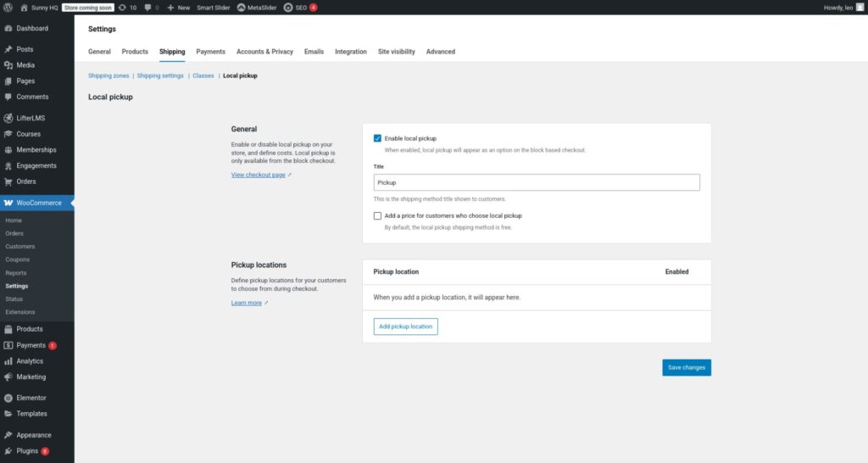Open WooCommerce Home submenu item
Image resolution: width=868 pixels, height=463 pixels.
14,220
